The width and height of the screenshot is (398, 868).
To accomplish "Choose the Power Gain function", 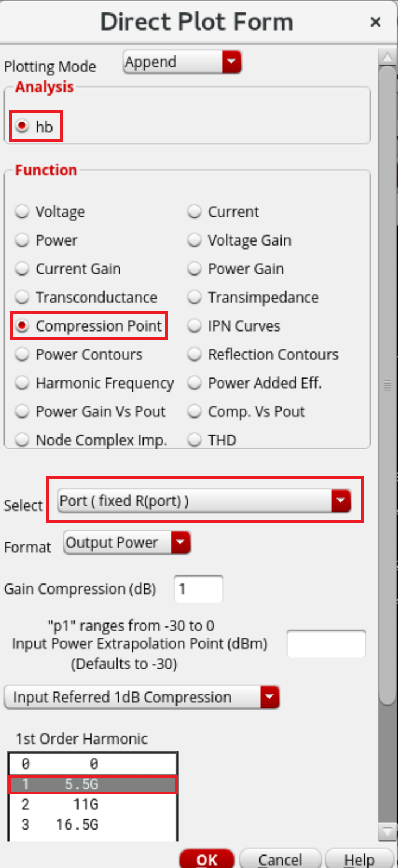I will point(194,269).
